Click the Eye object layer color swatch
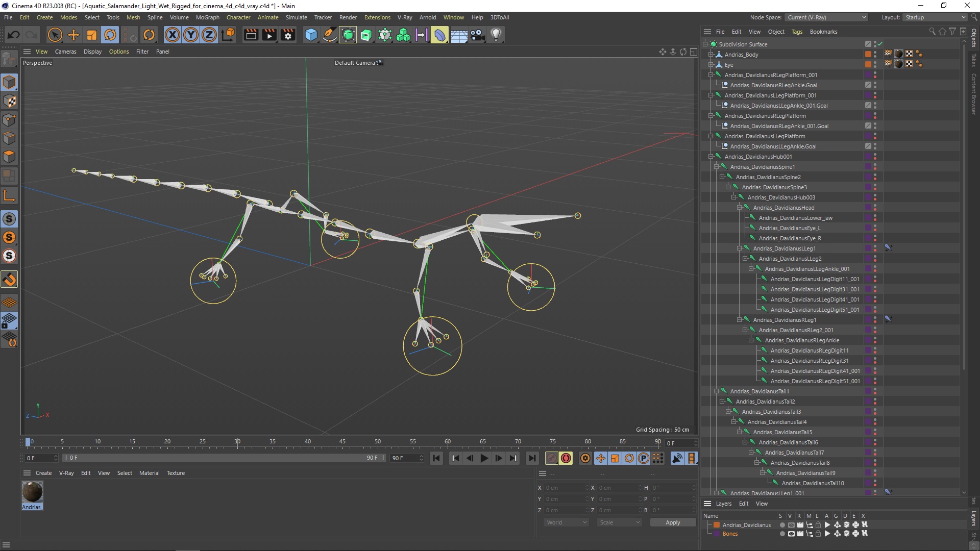 tap(868, 64)
